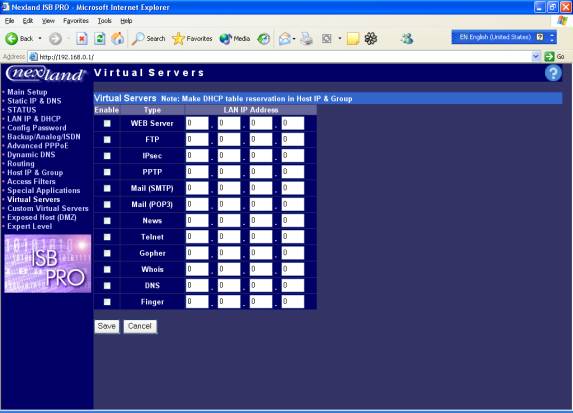Enable the Telnet checkbox
Image resolution: width=573 pixels, height=413 pixels.
107,237
